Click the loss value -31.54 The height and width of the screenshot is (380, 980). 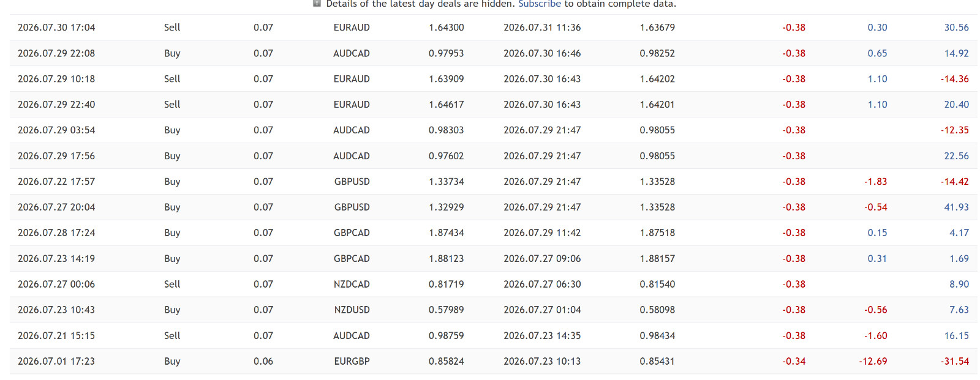point(955,361)
